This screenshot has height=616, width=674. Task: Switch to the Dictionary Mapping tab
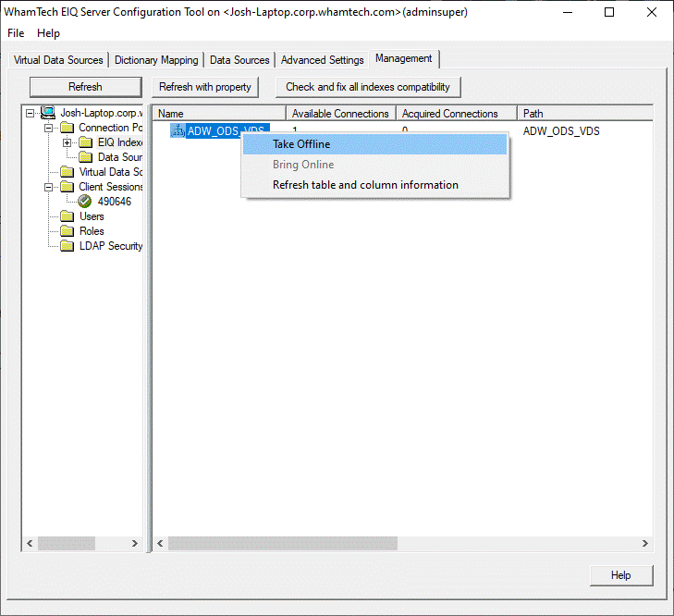click(156, 60)
